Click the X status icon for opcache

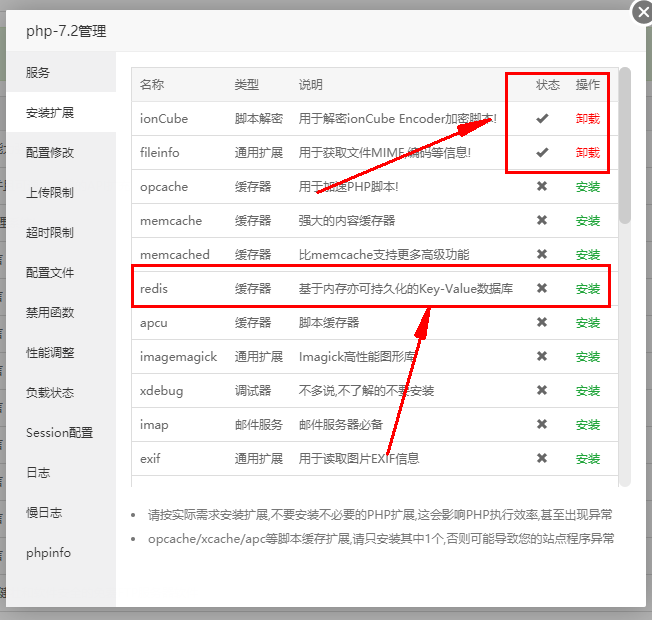coord(542,186)
